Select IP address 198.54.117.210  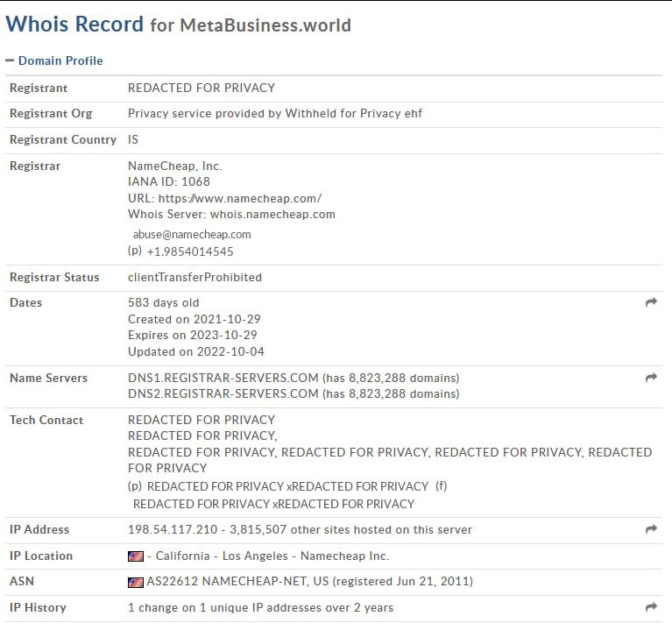click(x=173, y=529)
